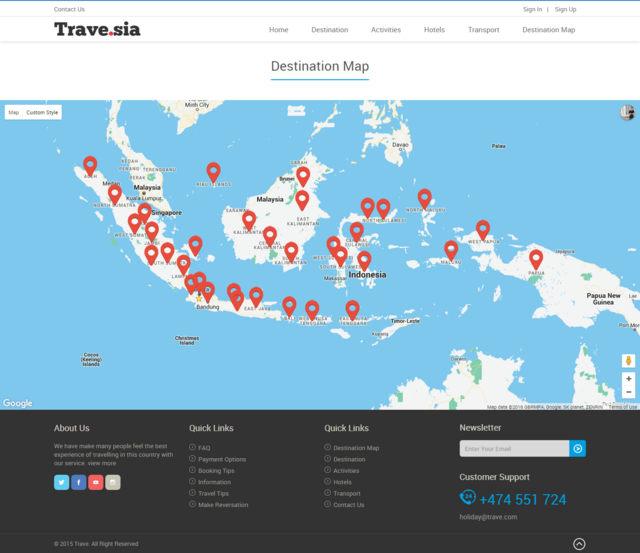Image resolution: width=640 pixels, height=553 pixels.
Task: Click the Indonesia label on the map
Action: (367, 275)
